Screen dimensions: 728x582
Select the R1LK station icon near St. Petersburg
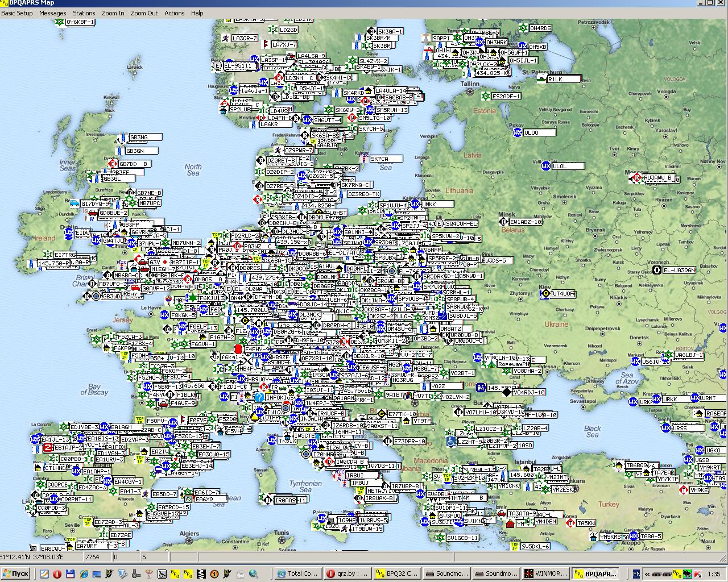click(x=541, y=79)
